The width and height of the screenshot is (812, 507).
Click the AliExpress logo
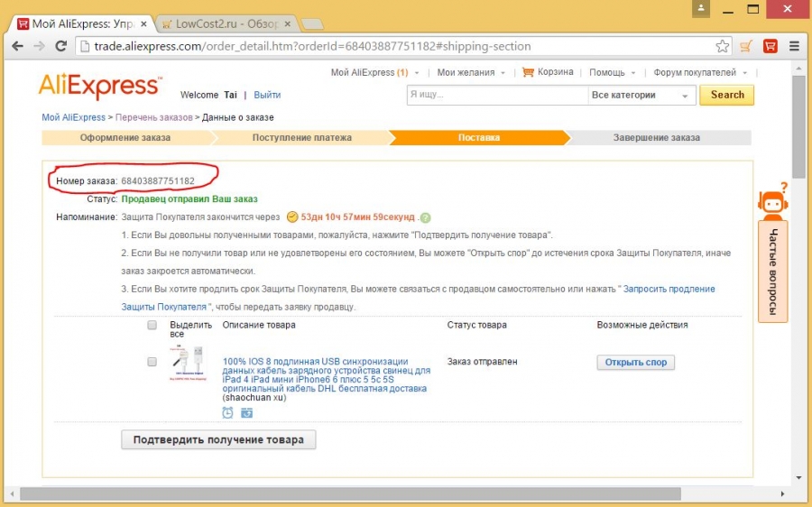(100, 87)
